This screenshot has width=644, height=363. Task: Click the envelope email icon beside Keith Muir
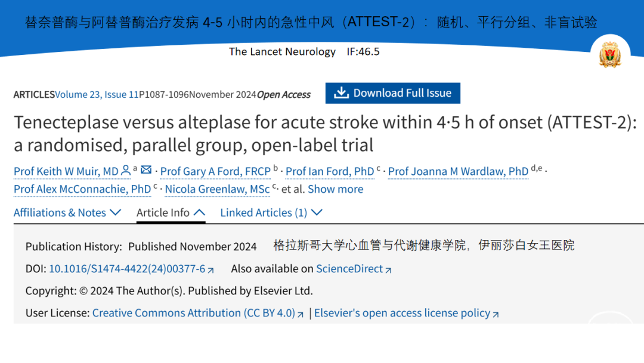click(x=146, y=170)
